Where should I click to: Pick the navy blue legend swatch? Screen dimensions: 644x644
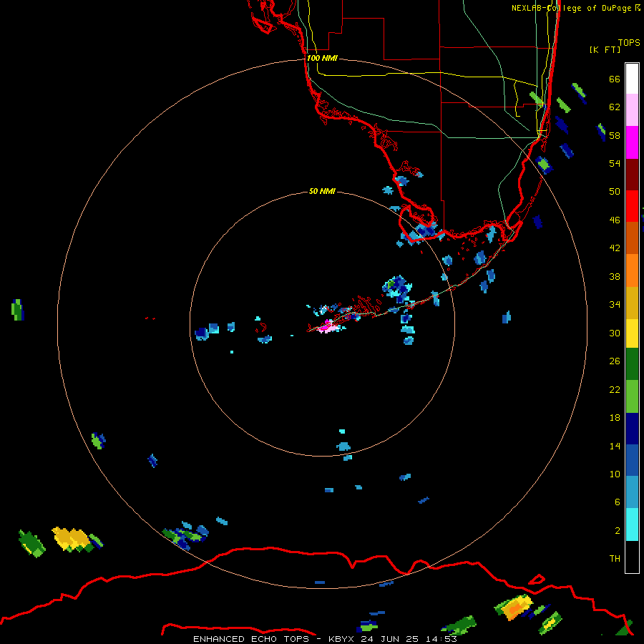(x=632, y=429)
